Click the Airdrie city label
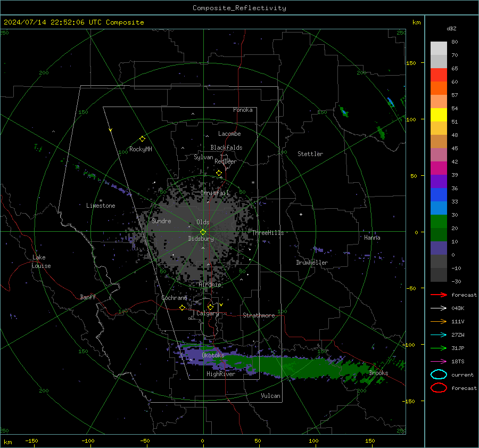479x448 pixels. tap(210, 284)
